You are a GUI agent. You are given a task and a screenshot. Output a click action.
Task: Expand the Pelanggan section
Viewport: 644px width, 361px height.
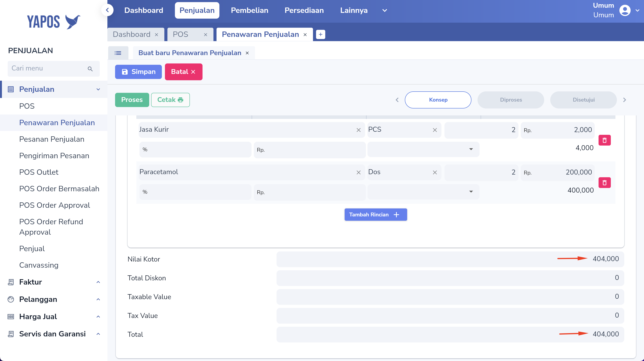point(98,299)
